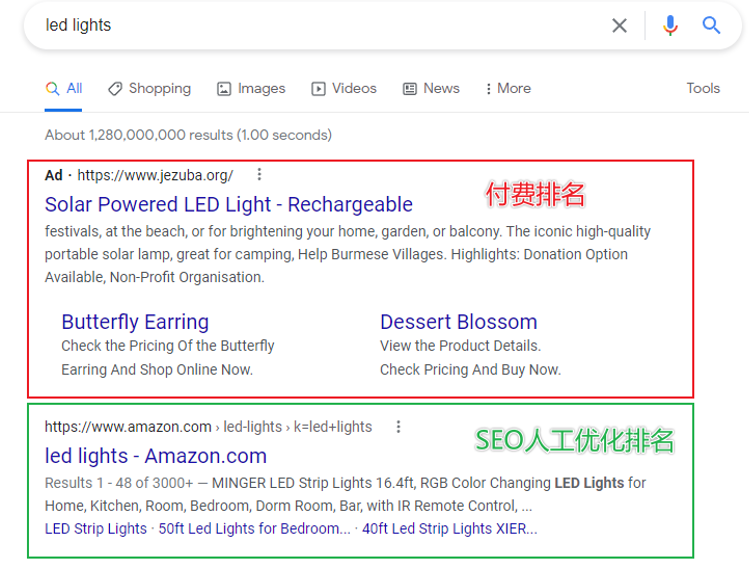Start voice search with microphone icon

[670, 26]
